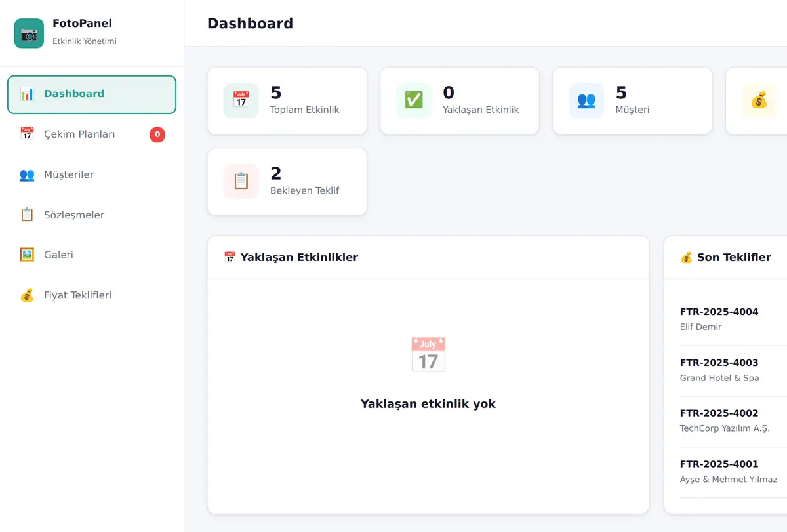This screenshot has height=532, width=787.
Task: Select quote FTR-2025-4002
Action: (x=719, y=413)
